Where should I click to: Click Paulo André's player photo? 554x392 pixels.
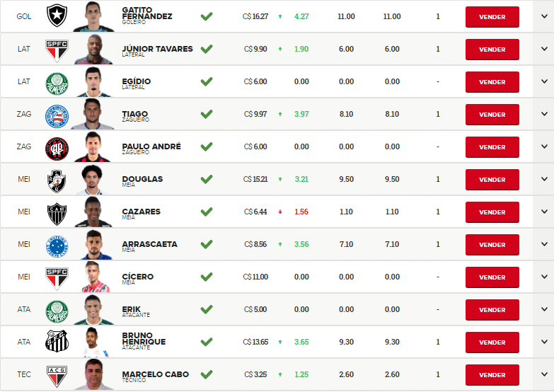93,146
